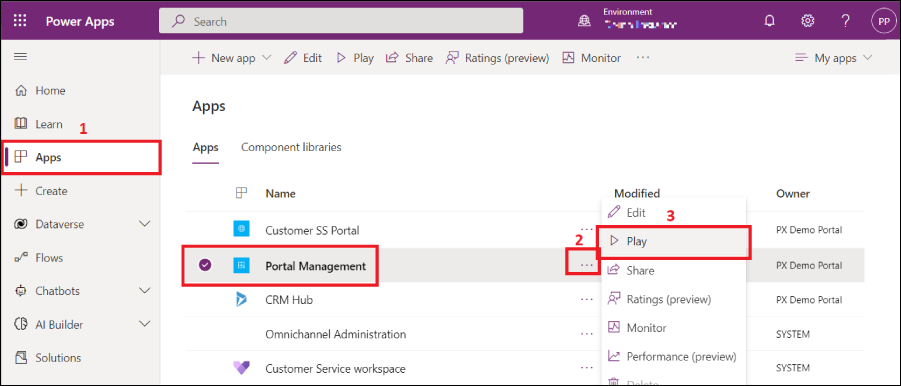Sort by Owner column header
This screenshot has width=901, height=386.
click(x=793, y=194)
